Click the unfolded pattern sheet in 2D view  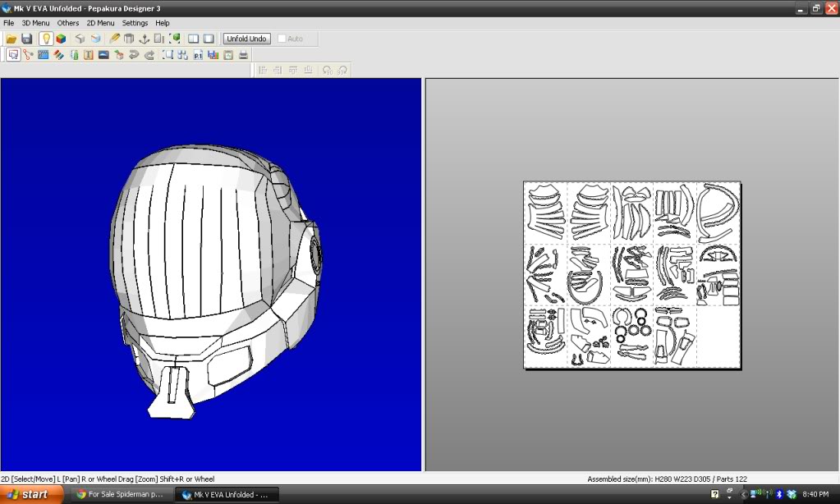(631, 275)
